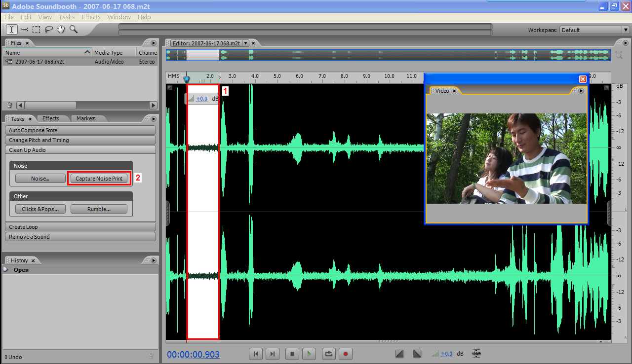Click the clear history trash icon in status bar

pos(152,356)
